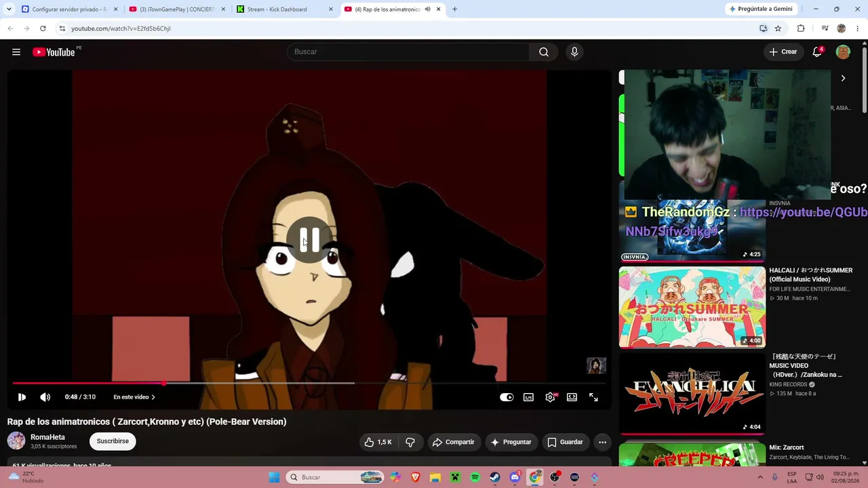Click the YouTube search input field
This screenshot has width=868, height=488.
[x=409, y=52]
